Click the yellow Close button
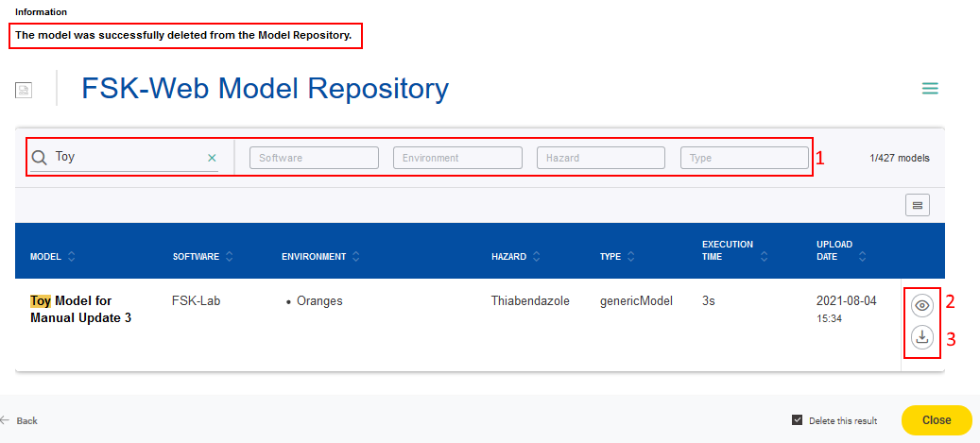980x443 pixels. (x=937, y=420)
